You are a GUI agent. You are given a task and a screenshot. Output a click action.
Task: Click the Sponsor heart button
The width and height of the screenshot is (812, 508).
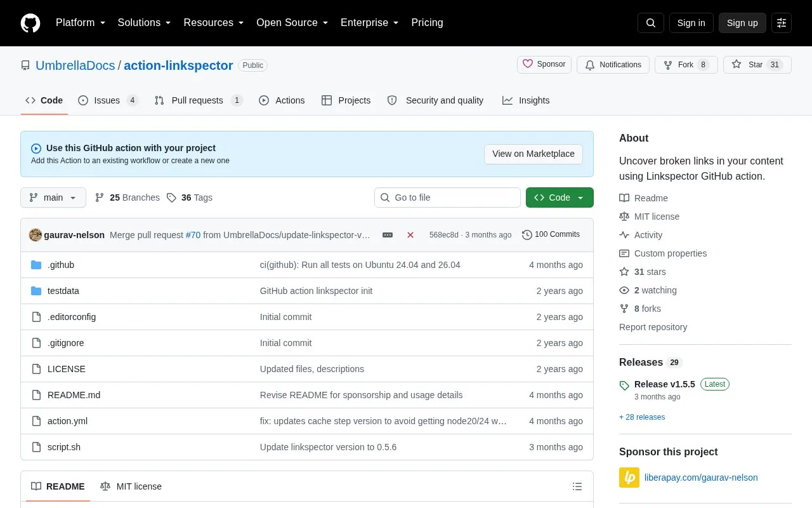click(x=544, y=65)
